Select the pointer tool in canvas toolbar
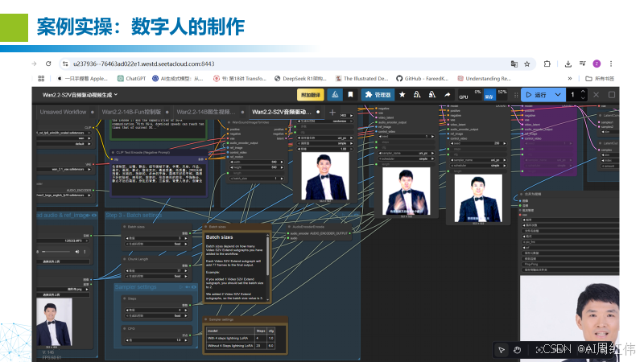 [x=502, y=350]
